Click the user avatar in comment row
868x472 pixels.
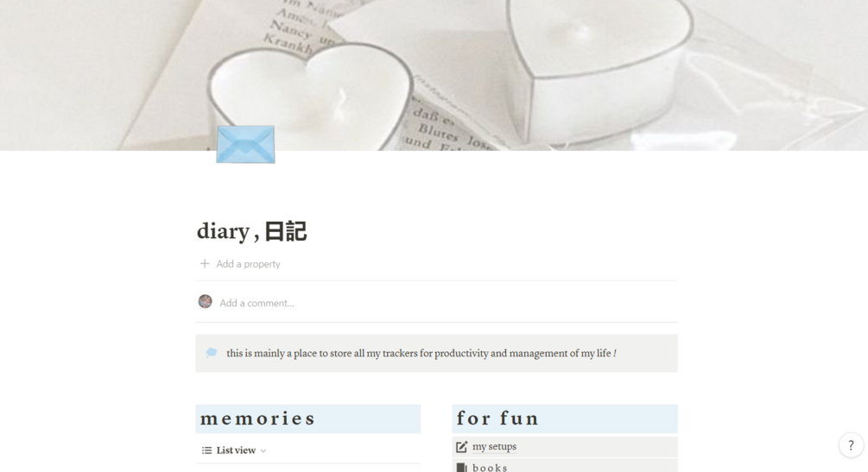pos(206,301)
